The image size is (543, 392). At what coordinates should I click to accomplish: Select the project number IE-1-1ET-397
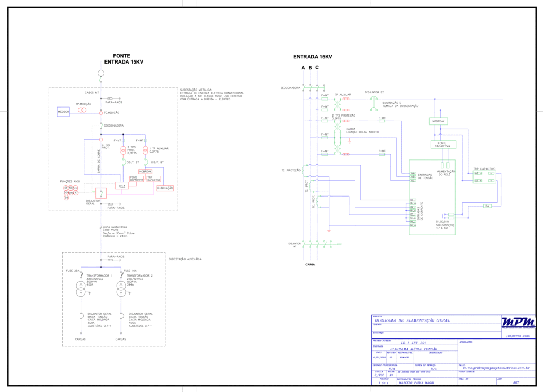[x=414, y=343]
